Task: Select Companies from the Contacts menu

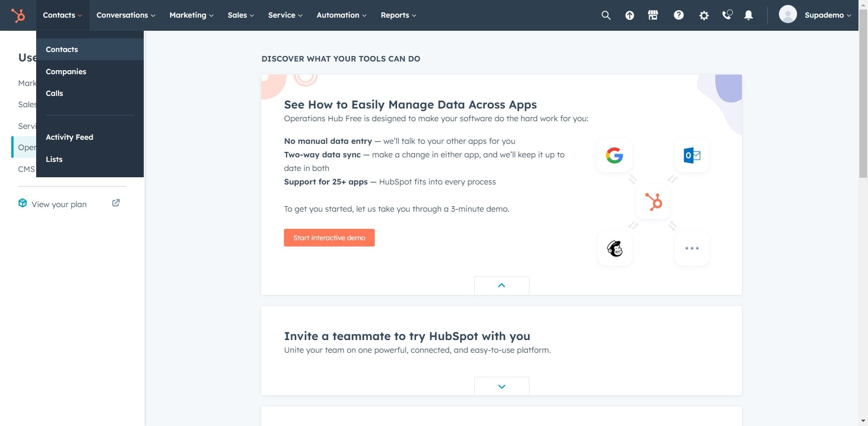Action: [66, 71]
